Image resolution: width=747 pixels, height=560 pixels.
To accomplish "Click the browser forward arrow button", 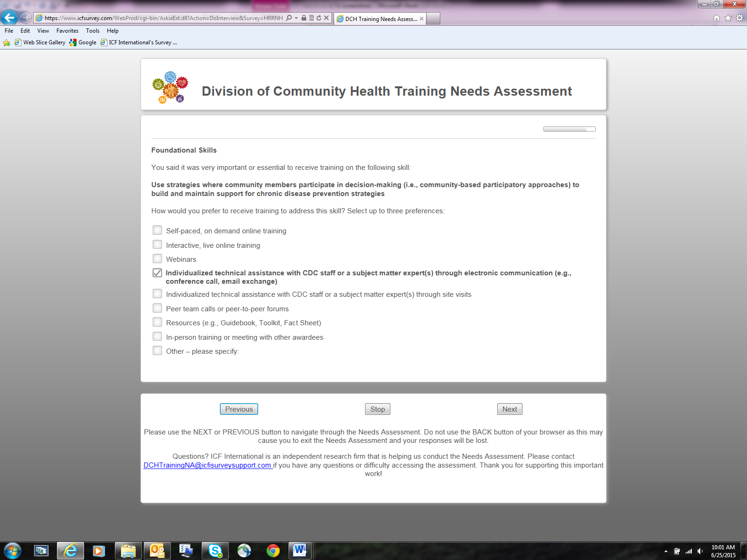I will [25, 18].
